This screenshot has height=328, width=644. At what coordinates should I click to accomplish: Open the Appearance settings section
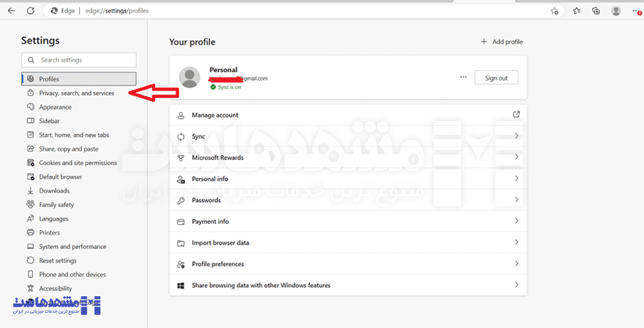click(x=55, y=107)
